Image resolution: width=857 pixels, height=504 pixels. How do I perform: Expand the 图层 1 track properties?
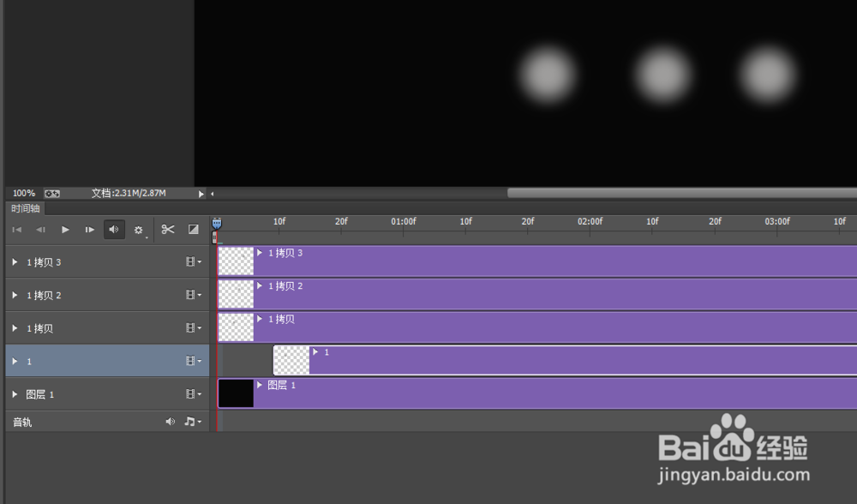(15, 394)
